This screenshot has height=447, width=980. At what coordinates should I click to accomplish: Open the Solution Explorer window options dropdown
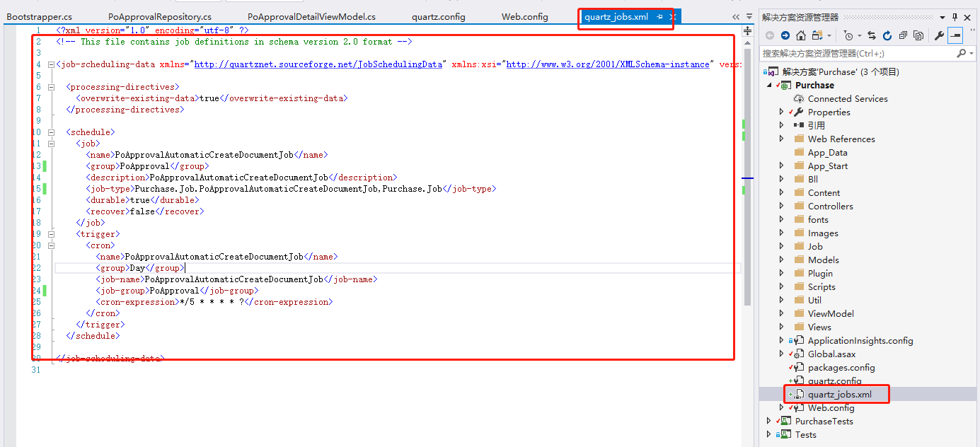coord(942,18)
